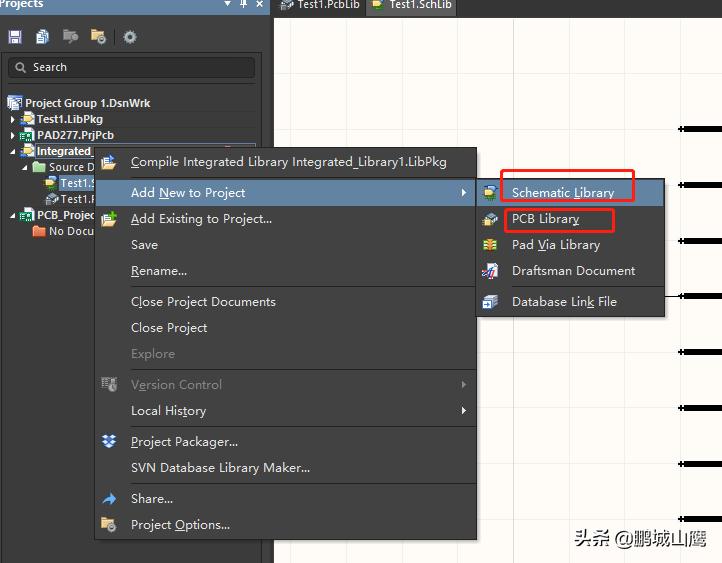Click the Draftsman Document icon

pos(490,271)
